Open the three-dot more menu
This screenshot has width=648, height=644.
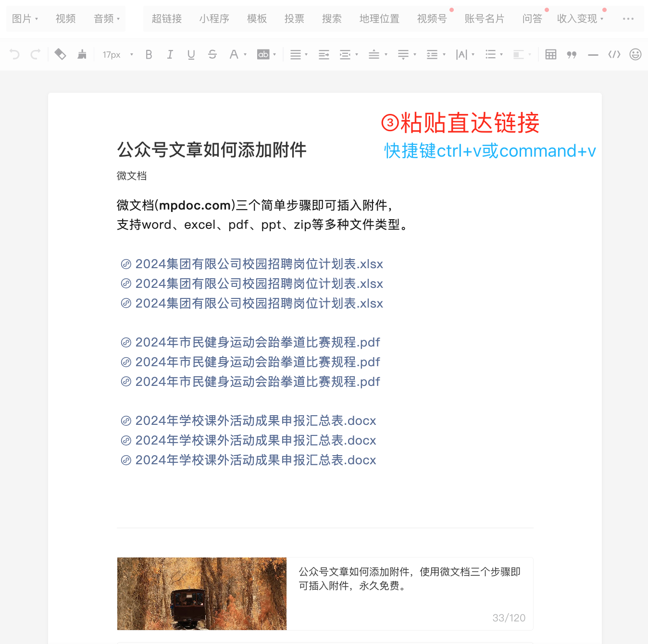tap(628, 19)
